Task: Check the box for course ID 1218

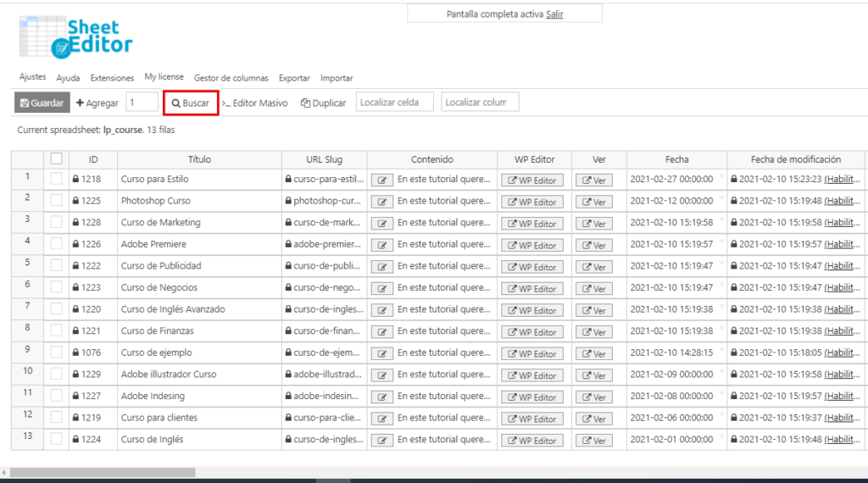Action: pos(57,180)
